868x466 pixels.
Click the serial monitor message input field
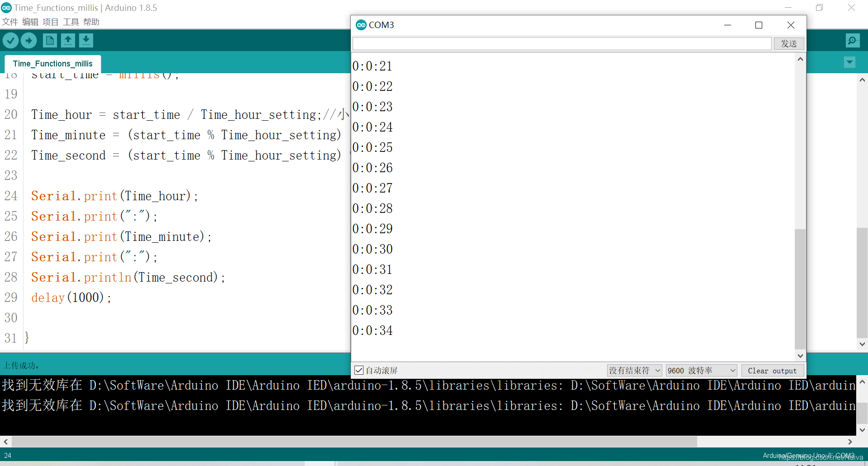(561, 43)
